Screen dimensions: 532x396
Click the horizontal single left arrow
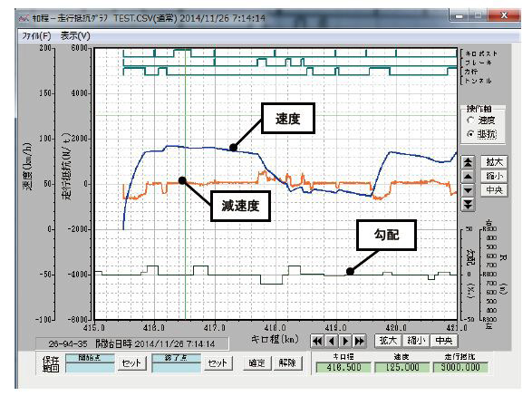click(331, 341)
